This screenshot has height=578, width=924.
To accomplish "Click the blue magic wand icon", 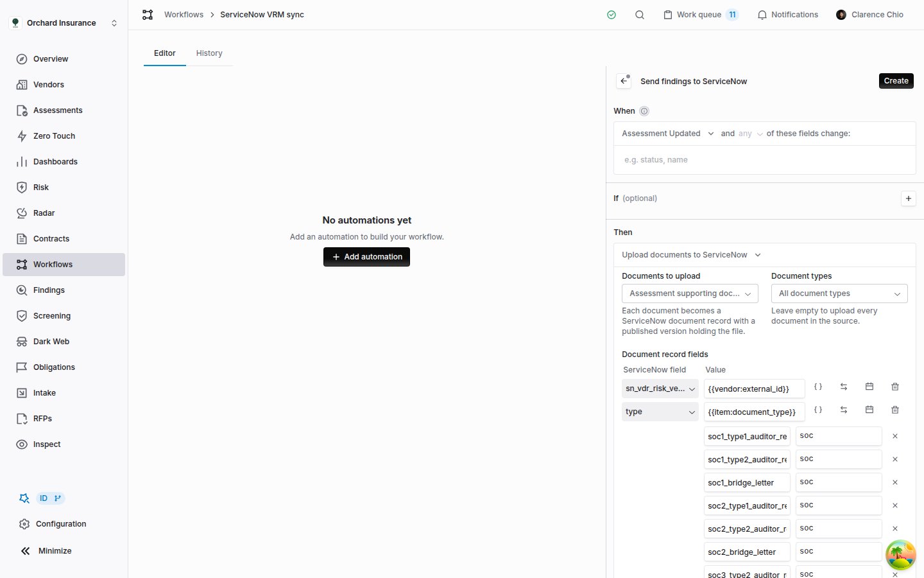I will [x=24, y=498].
